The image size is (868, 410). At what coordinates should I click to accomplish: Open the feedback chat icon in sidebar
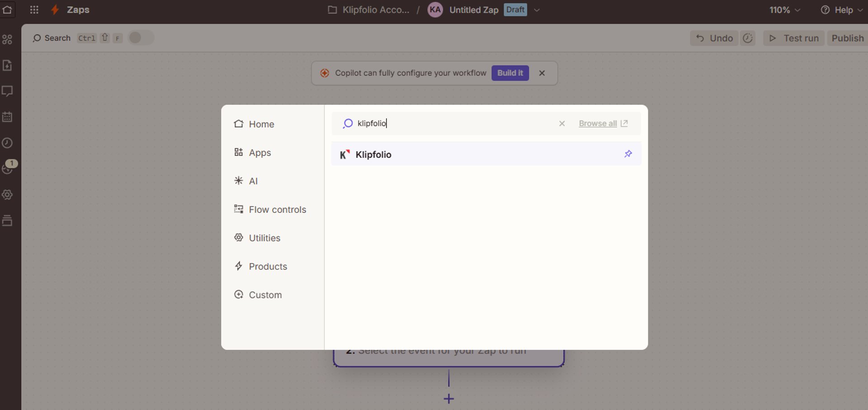coord(7,91)
